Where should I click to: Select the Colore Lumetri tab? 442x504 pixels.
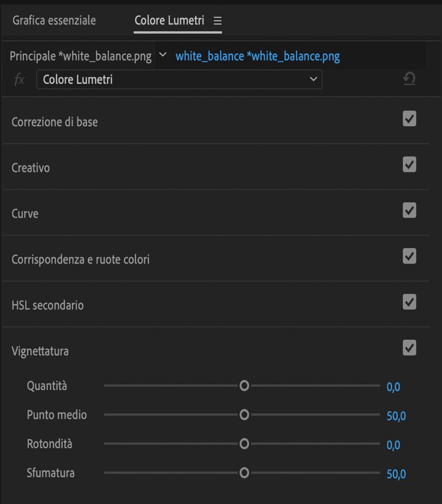pos(169,20)
